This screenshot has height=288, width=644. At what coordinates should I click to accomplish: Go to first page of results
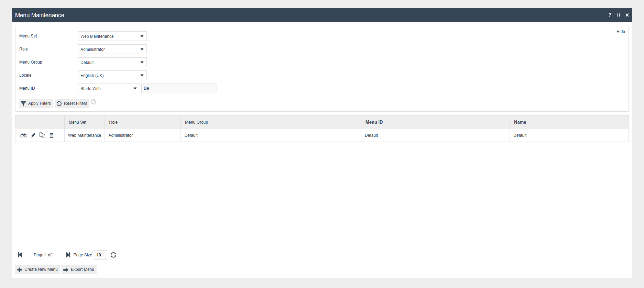pyautogui.click(x=20, y=255)
